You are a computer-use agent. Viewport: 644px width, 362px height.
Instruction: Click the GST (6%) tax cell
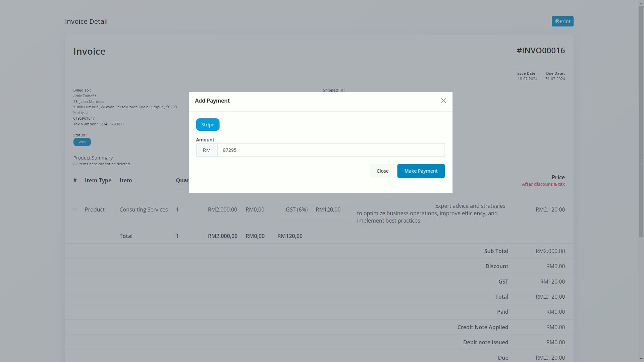(x=297, y=209)
